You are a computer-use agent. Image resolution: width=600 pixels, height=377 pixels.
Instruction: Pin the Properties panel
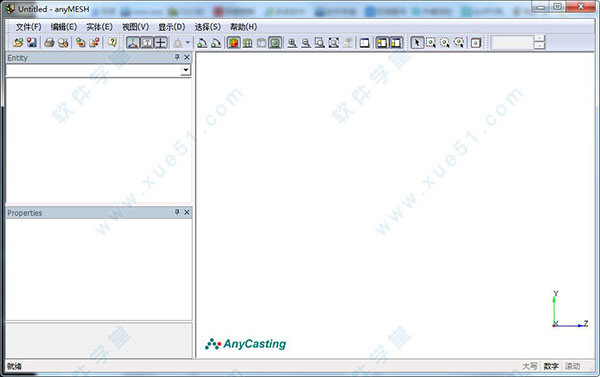tap(177, 212)
